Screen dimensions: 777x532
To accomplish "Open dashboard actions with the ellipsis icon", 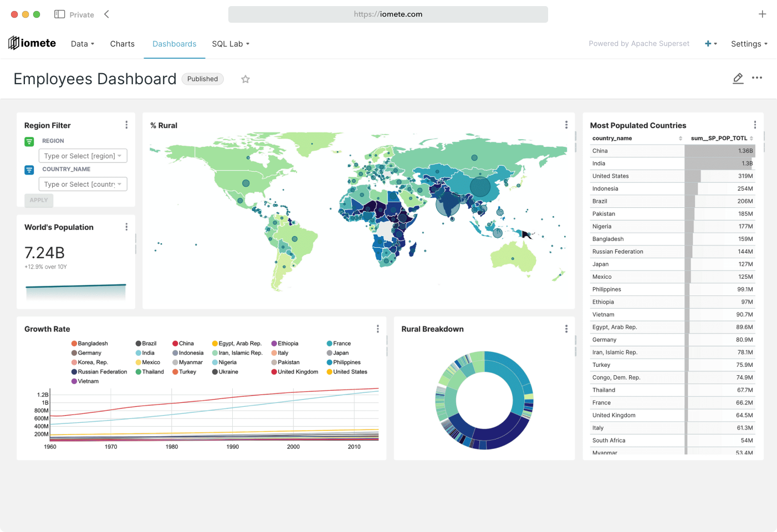I will pyautogui.click(x=757, y=78).
